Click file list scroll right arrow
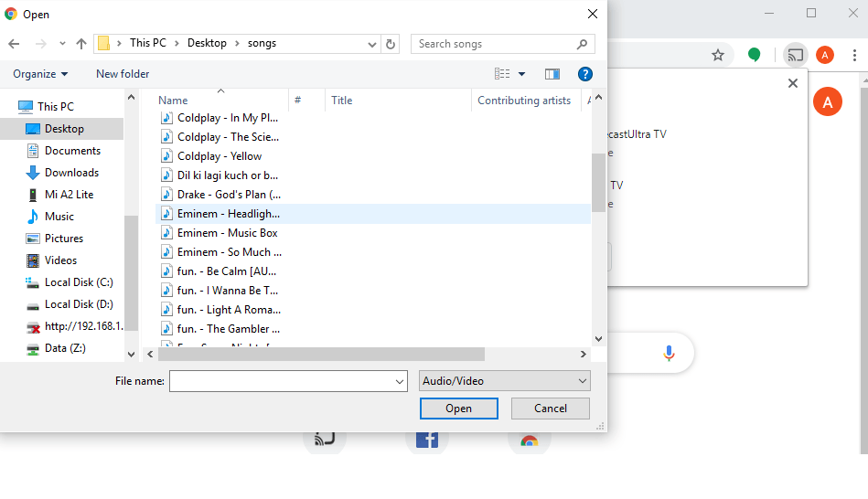The image size is (868, 499). click(x=583, y=354)
